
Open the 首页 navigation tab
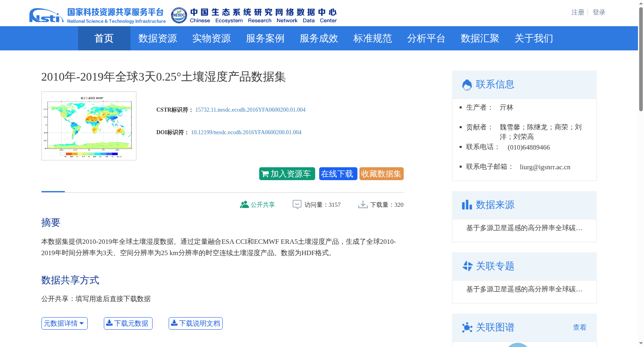tap(104, 38)
